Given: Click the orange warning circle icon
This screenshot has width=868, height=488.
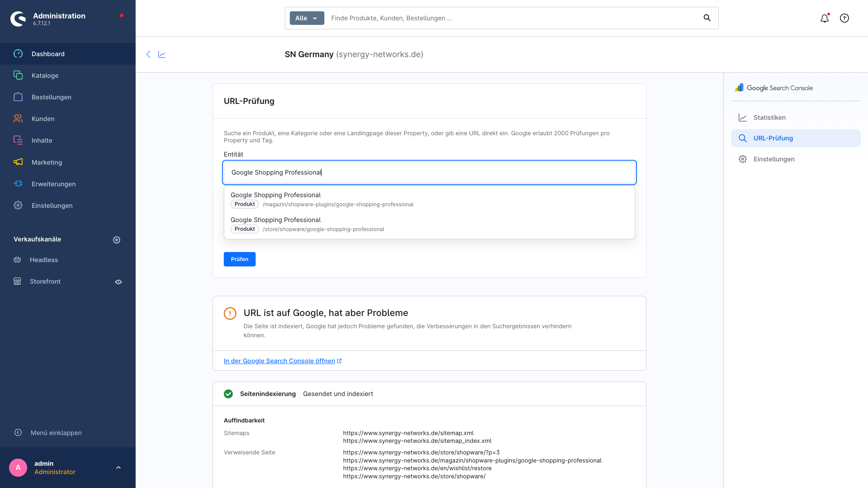Looking at the screenshot, I should [230, 313].
